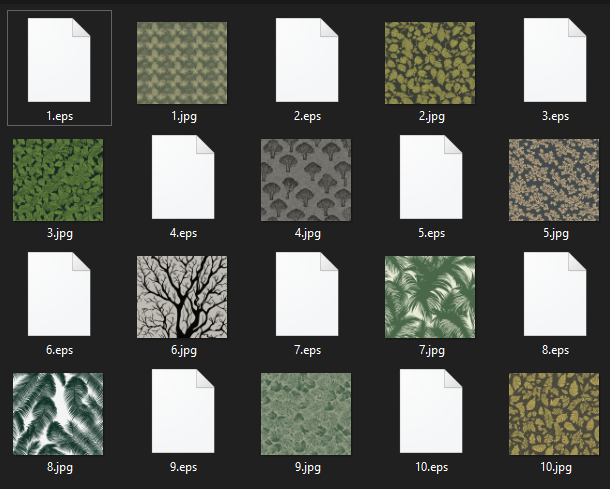Click the 10.jpg yellow leaves thumbnail
The image size is (610, 489).
click(x=554, y=414)
